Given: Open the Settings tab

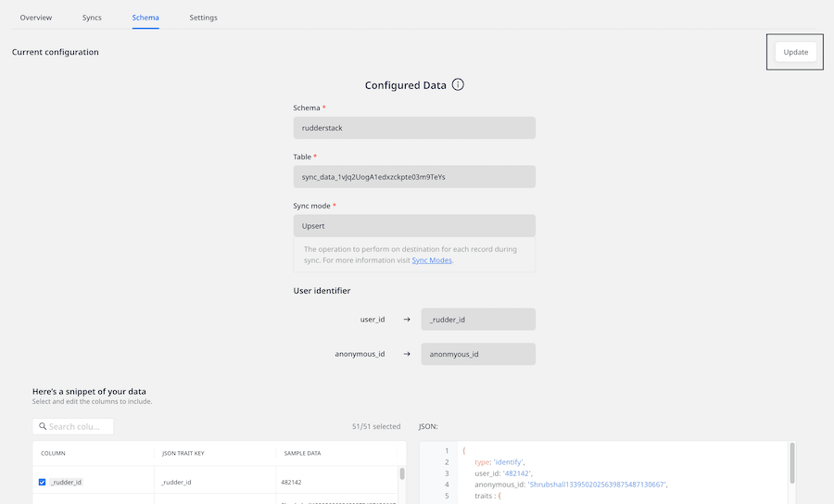Looking at the screenshot, I should click(204, 18).
